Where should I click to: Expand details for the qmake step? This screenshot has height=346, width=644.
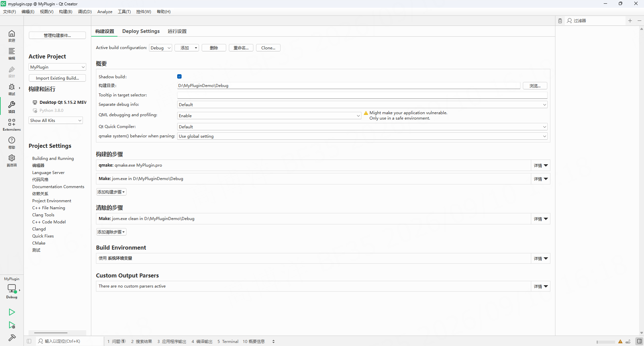(x=541, y=165)
